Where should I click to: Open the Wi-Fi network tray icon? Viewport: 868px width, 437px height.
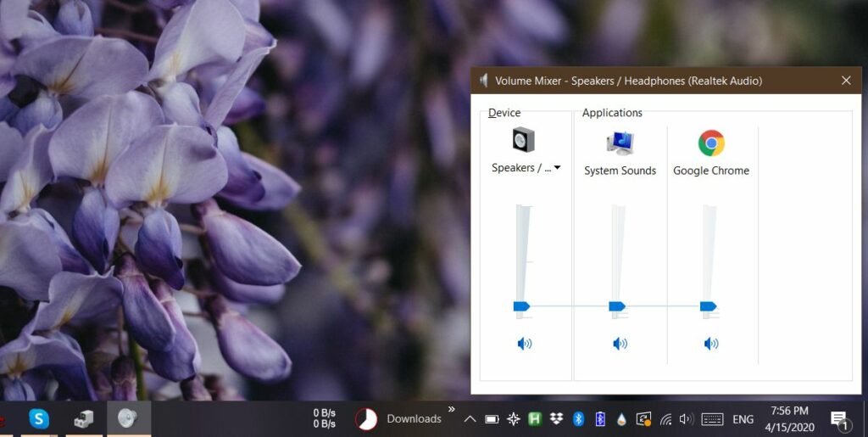point(665,420)
